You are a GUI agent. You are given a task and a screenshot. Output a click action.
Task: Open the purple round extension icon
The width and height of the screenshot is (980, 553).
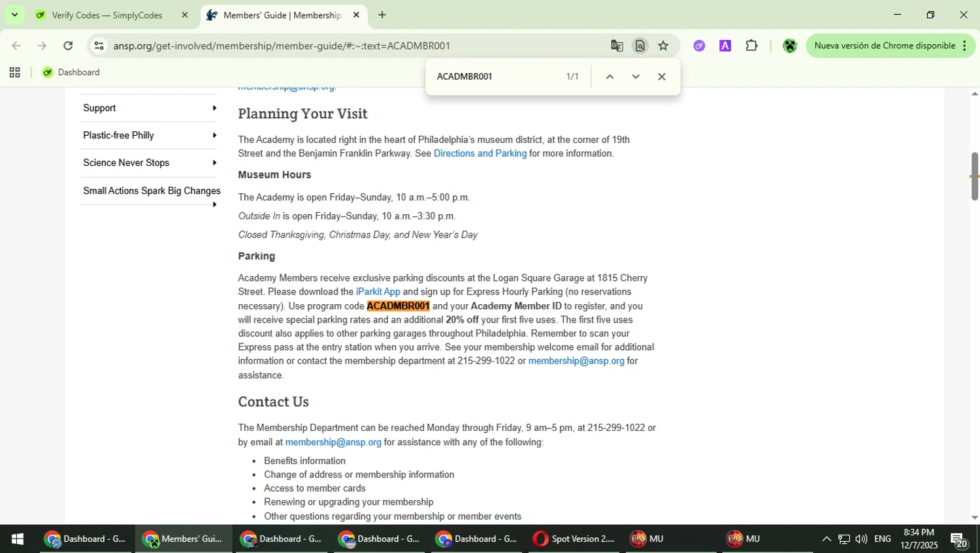click(x=700, y=46)
